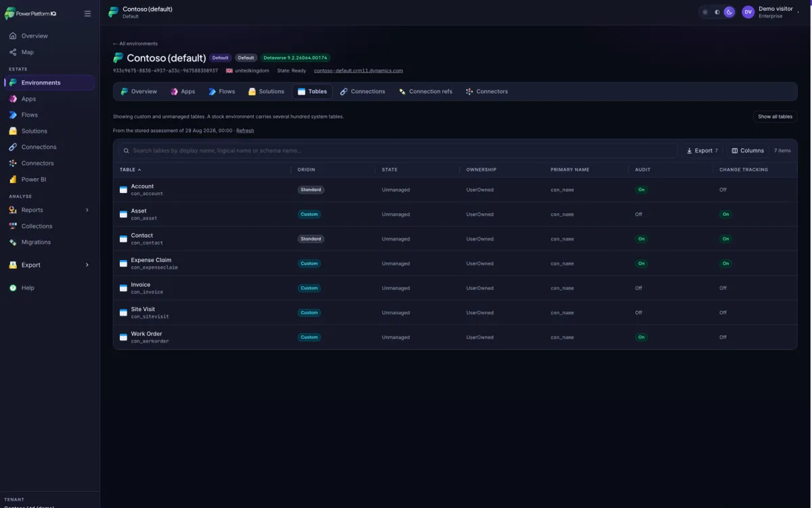This screenshot has height=508, width=812.
Task: Open the Connections tab
Action: coord(363,91)
